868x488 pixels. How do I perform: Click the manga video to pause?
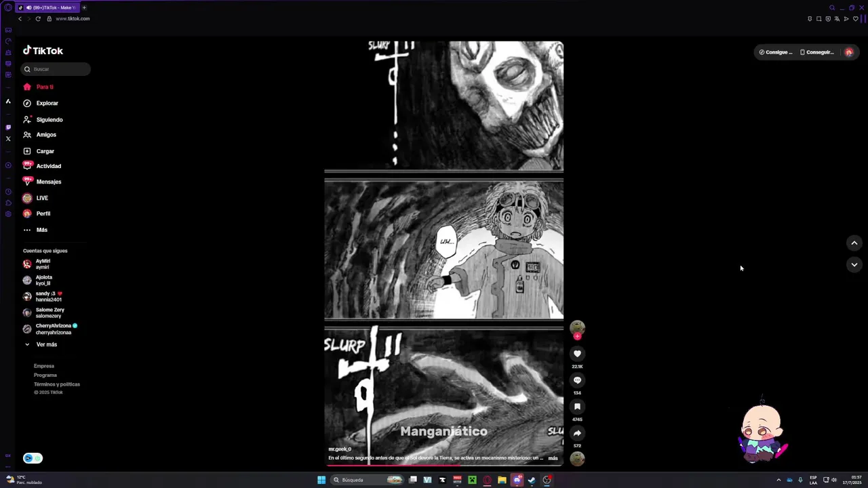click(444, 253)
